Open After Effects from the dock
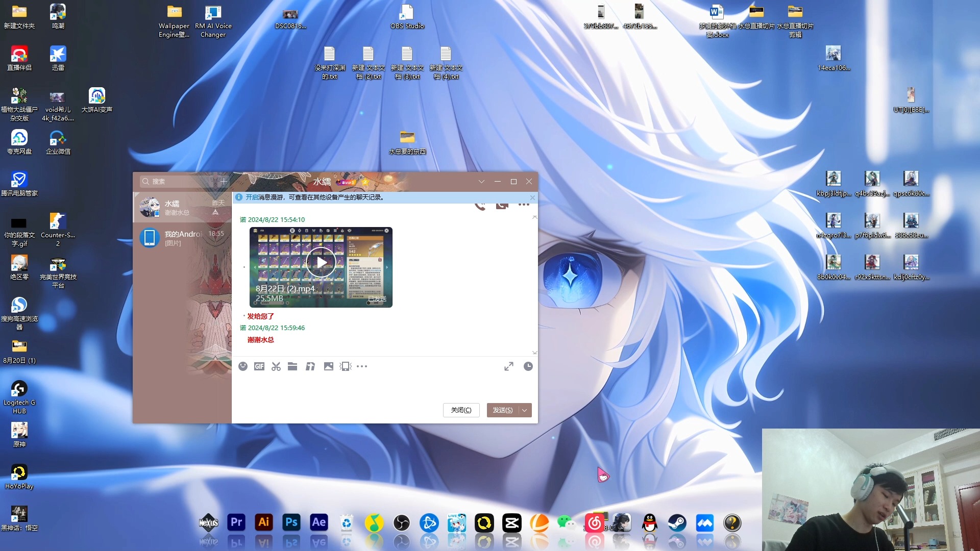This screenshot has width=980, height=551. [x=319, y=522]
